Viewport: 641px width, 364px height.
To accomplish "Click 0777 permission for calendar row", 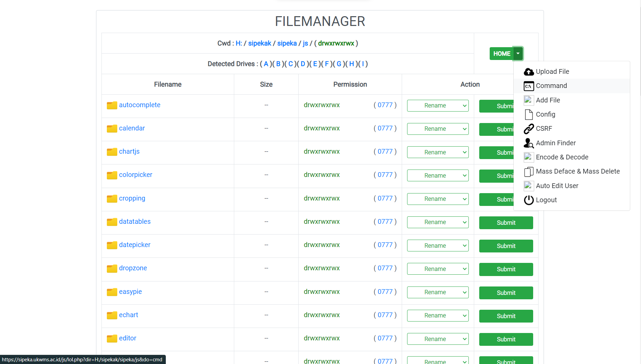I will click(x=385, y=128).
